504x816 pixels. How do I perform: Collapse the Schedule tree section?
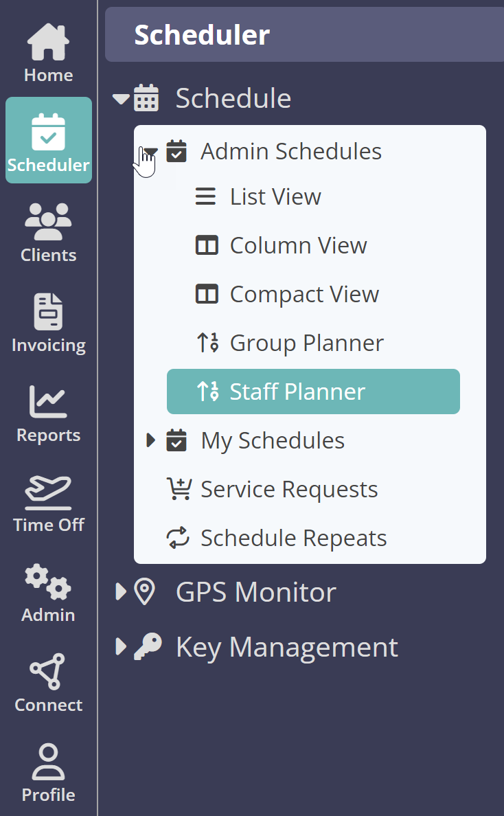coord(121,98)
